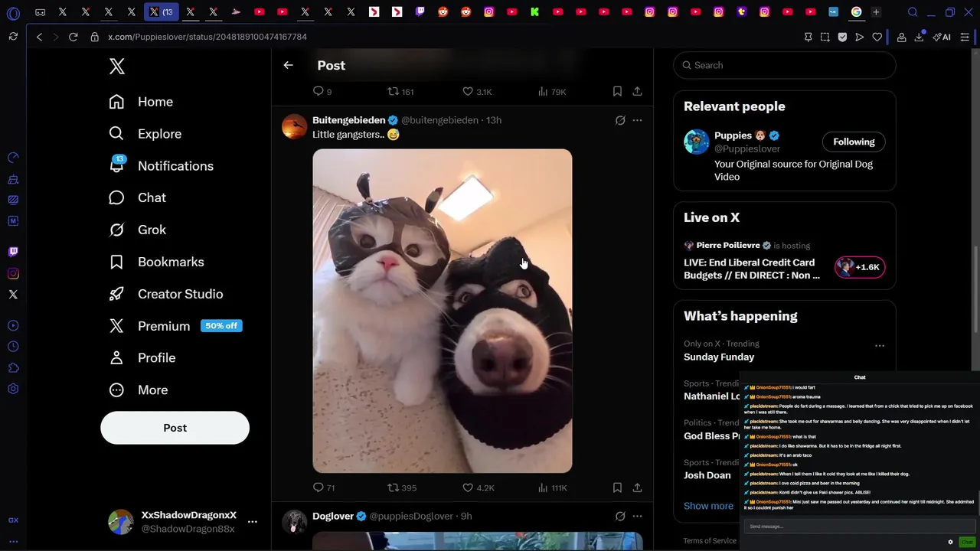Screen dimensions: 980x551
Task: Open Home in the sidebar
Action: pyautogui.click(x=141, y=102)
